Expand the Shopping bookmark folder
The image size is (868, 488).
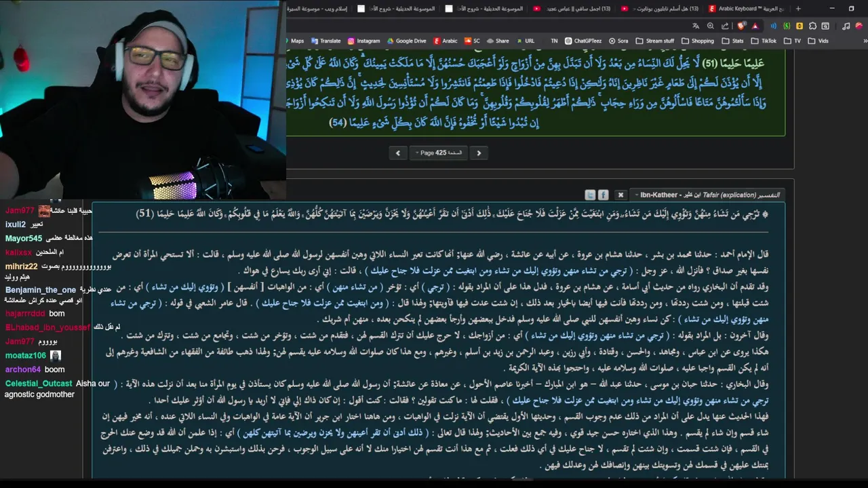click(x=697, y=41)
